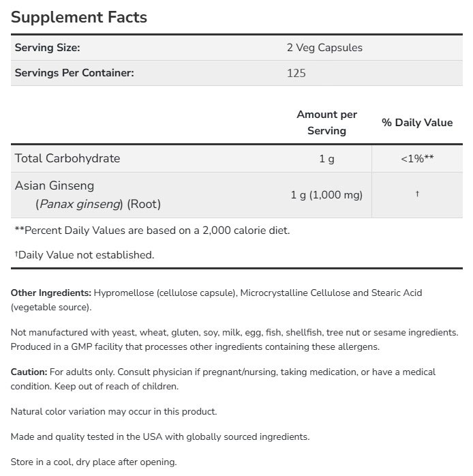This screenshot has height=476, width=473.
Task: Click the dagger symbol in ginseng row
Action: (x=416, y=194)
